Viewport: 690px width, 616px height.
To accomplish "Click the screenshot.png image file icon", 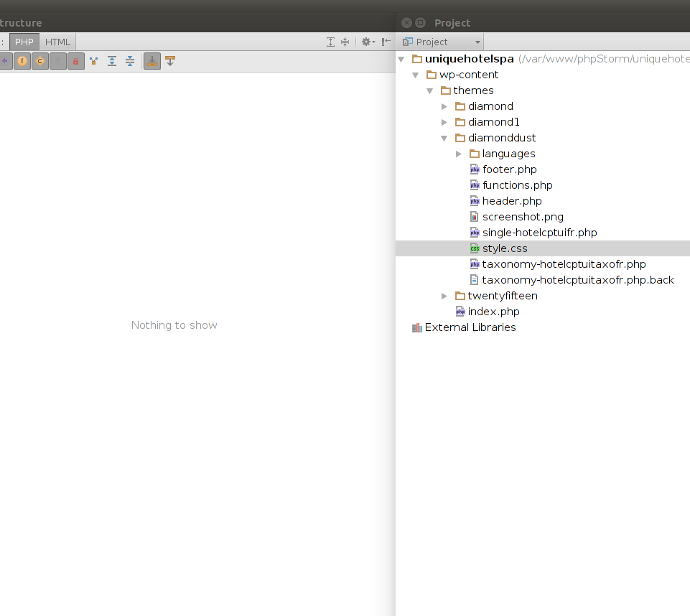I will click(x=475, y=217).
